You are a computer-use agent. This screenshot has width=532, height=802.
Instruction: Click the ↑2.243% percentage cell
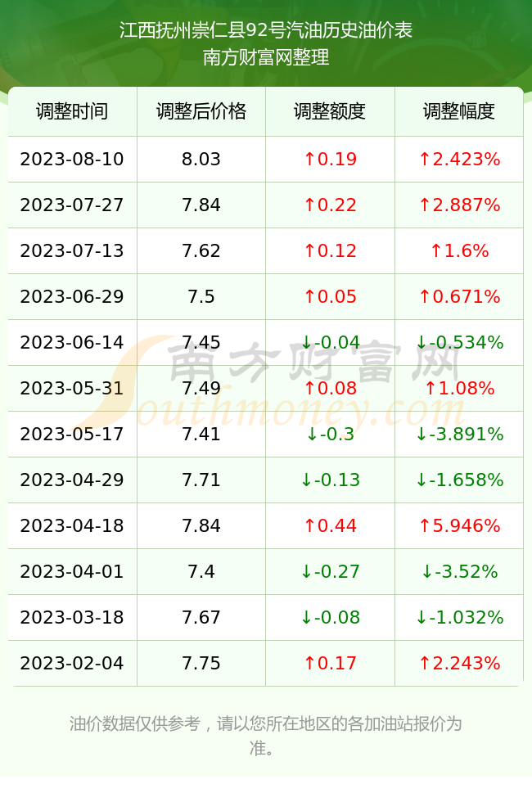coord(459,664)
